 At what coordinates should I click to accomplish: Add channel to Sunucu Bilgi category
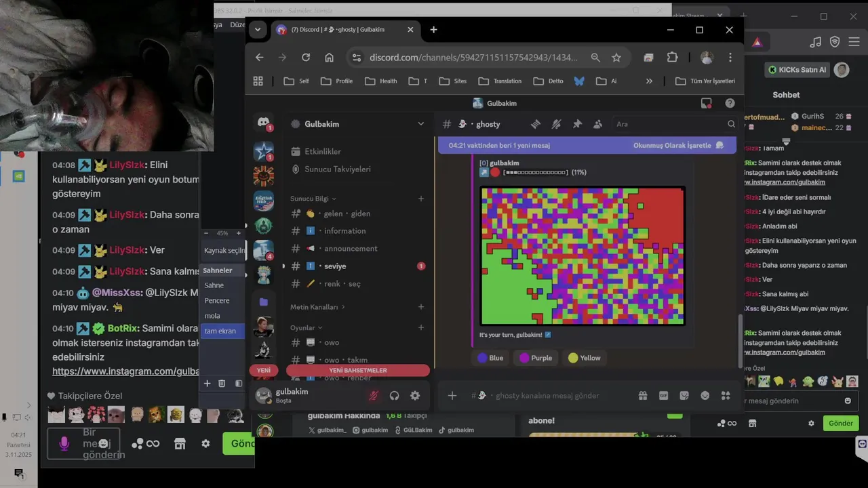click(421, 199)
